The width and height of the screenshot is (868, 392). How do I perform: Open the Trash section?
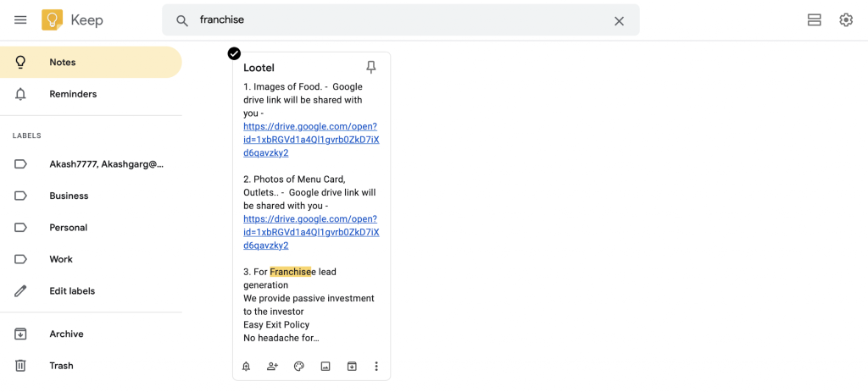point(91,366)
